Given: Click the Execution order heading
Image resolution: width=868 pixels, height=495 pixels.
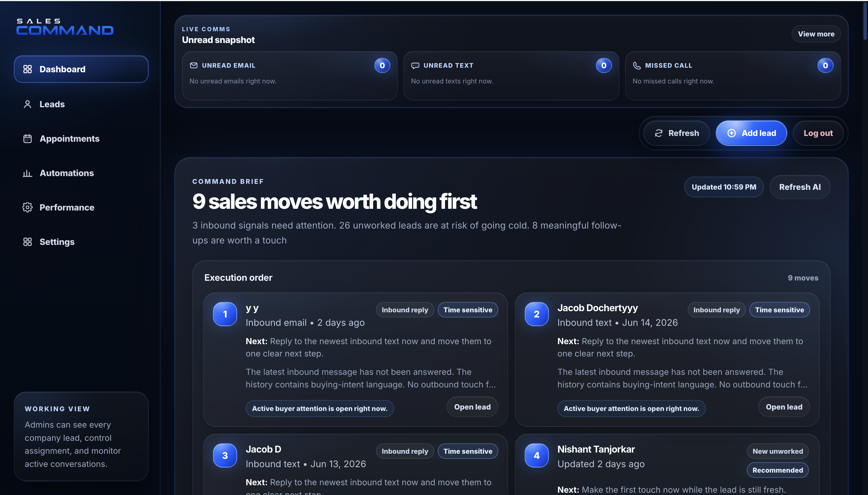Looking at the screenshot, I should pos(238,278).
